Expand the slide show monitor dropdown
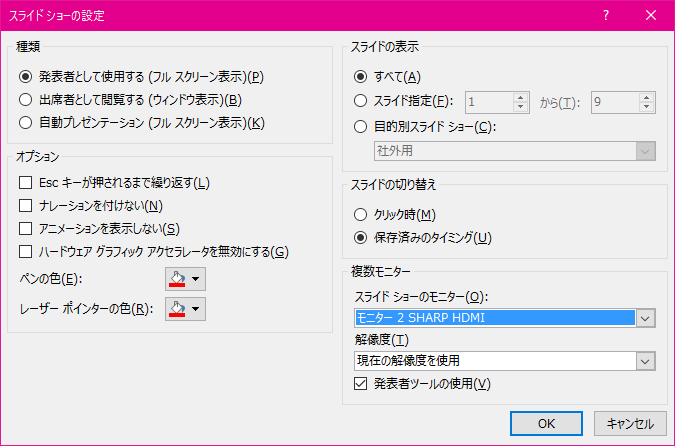 [646, 318]
